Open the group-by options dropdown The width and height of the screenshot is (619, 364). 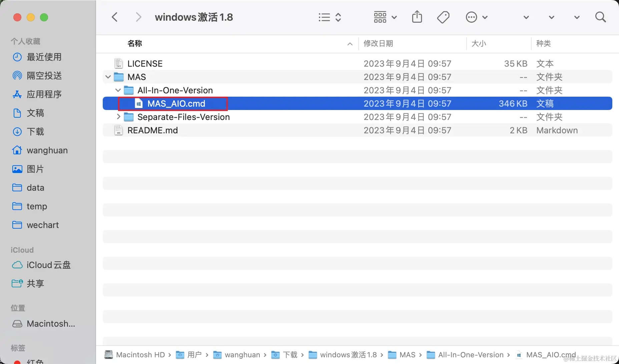pos(385,17)
